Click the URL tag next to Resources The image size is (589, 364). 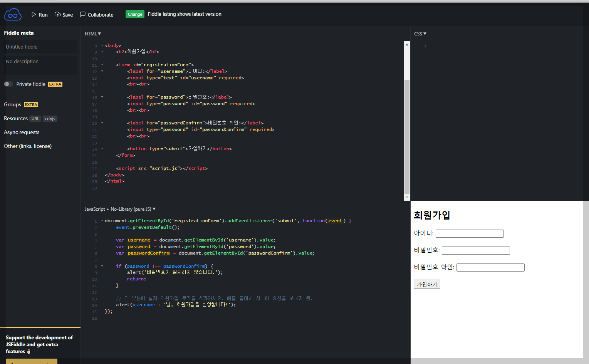(x=35, y=119)
